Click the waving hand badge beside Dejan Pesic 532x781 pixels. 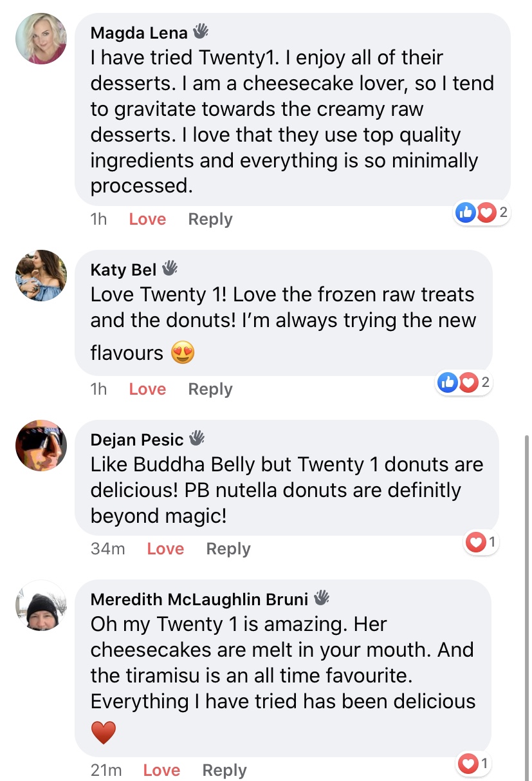[196, 439]
